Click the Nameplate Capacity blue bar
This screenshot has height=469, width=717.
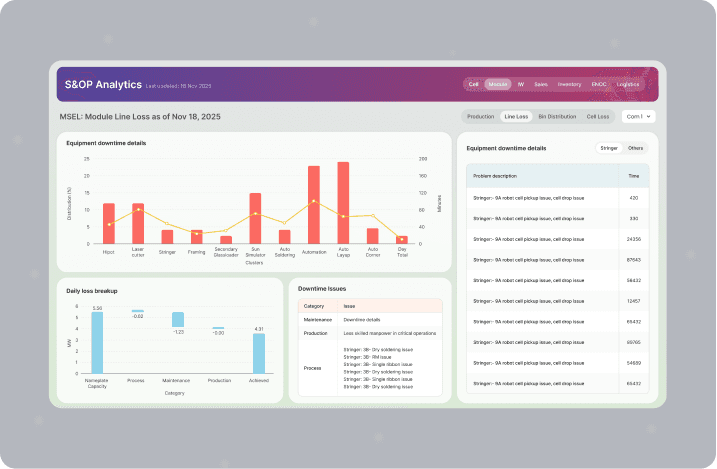pos(97,343)
